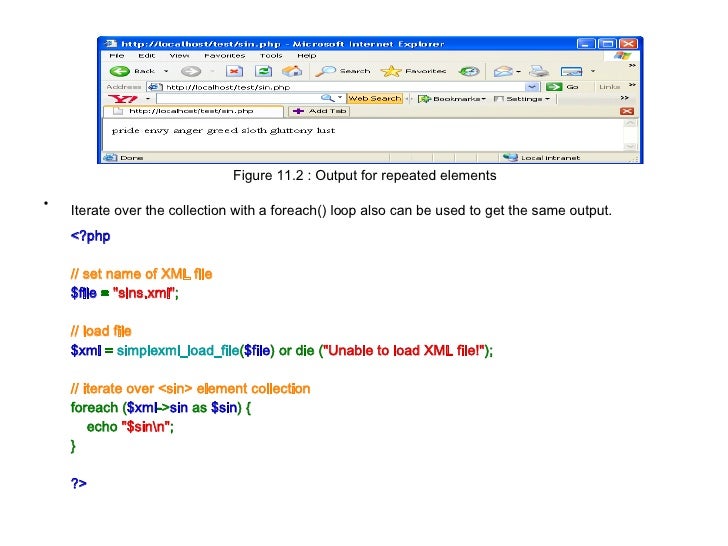Viewport: 728px width, 546px height.
Task: Click the comment '// load file'
Action: coord(101,331)
